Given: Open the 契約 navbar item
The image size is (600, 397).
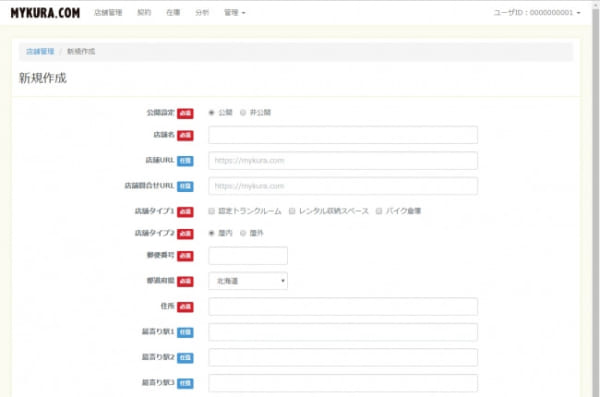Looking at the screenshot, I should 144,13.
